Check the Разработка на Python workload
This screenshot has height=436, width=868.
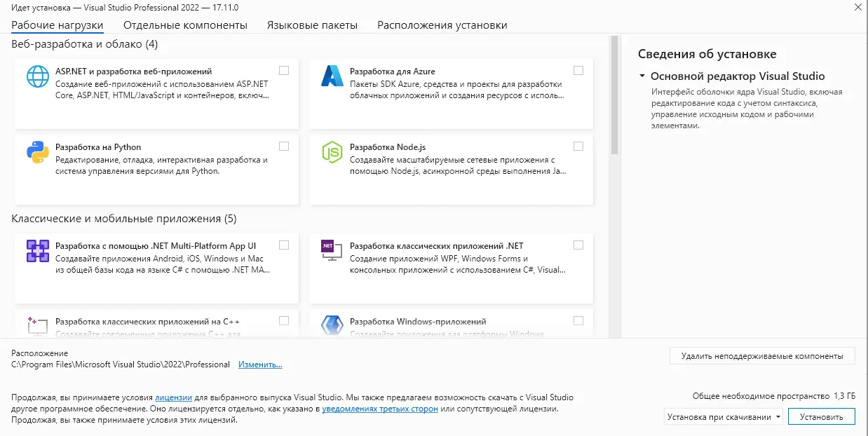pyautogui.click(x=284, y=146)
